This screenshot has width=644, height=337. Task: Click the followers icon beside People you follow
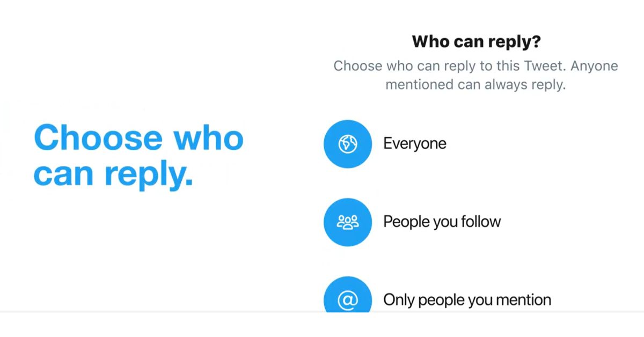pyautogui.click(x=347, y=222)
